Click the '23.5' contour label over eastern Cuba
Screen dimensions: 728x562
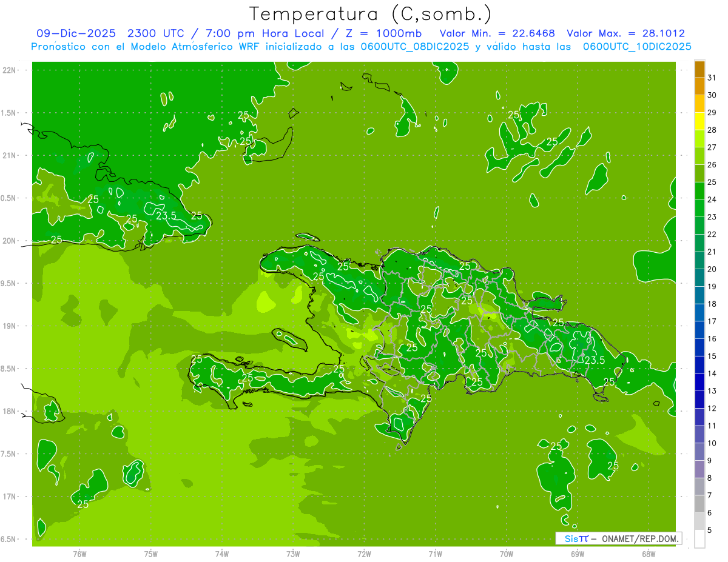coord(166,216)
